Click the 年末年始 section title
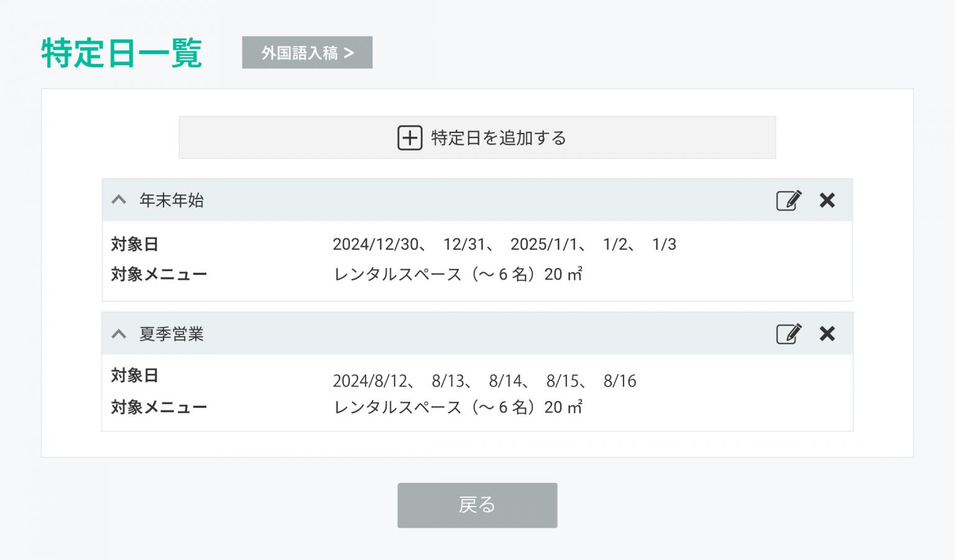The width and height of the screenshot is (955, 560). click(172, 200)
